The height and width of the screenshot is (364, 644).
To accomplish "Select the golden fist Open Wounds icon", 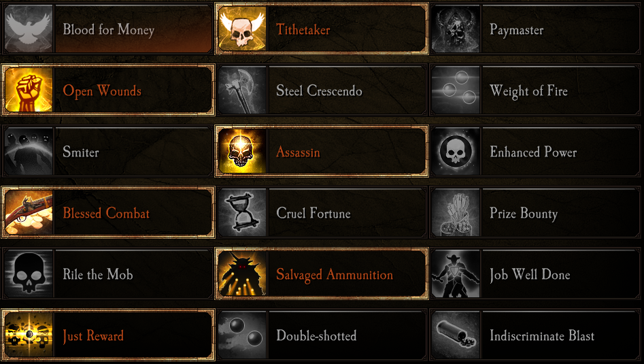I will tap(29, 90).
